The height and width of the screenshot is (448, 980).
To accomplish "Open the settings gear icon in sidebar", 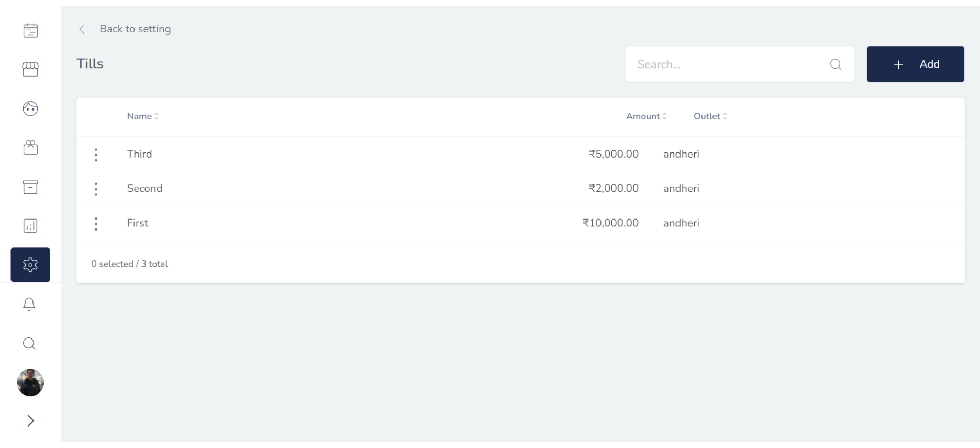I will [30, 265].
